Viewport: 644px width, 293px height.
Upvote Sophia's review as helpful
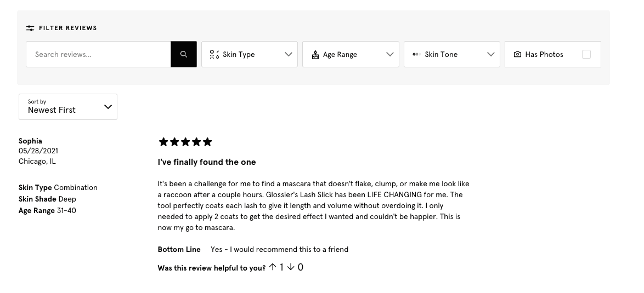pos(273,267)
